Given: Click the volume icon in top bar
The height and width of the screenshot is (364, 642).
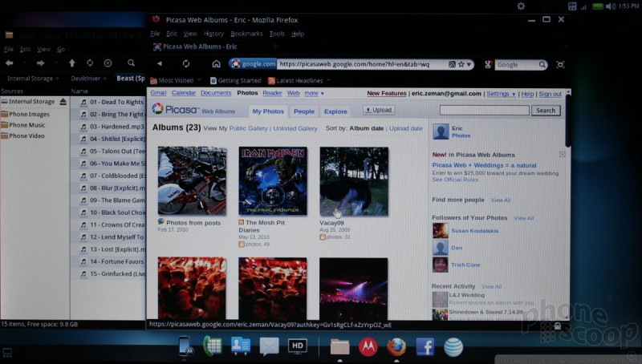Looking at the screenshot, I should 611,6.
